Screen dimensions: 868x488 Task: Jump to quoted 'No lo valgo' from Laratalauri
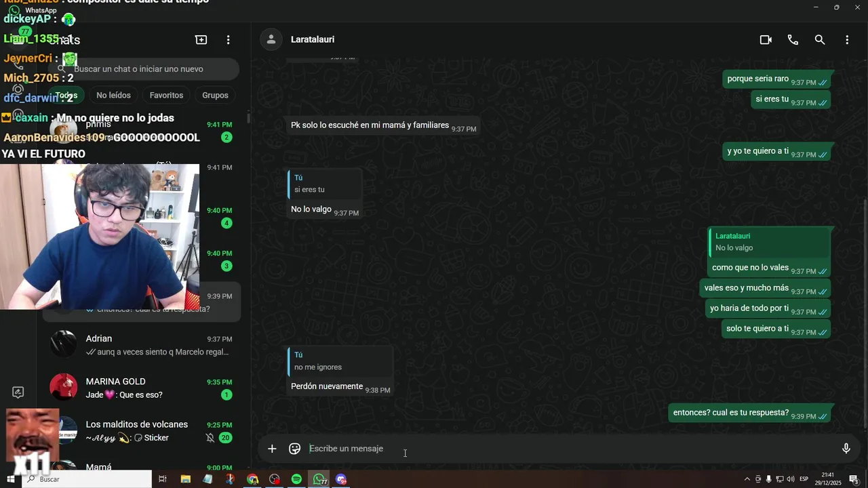pos(769,242)
